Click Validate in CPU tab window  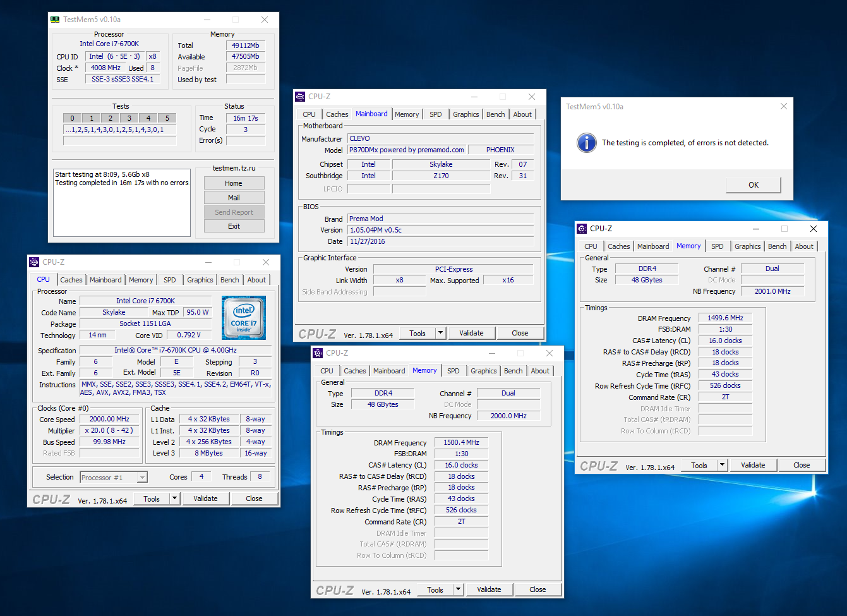point(205,498)
